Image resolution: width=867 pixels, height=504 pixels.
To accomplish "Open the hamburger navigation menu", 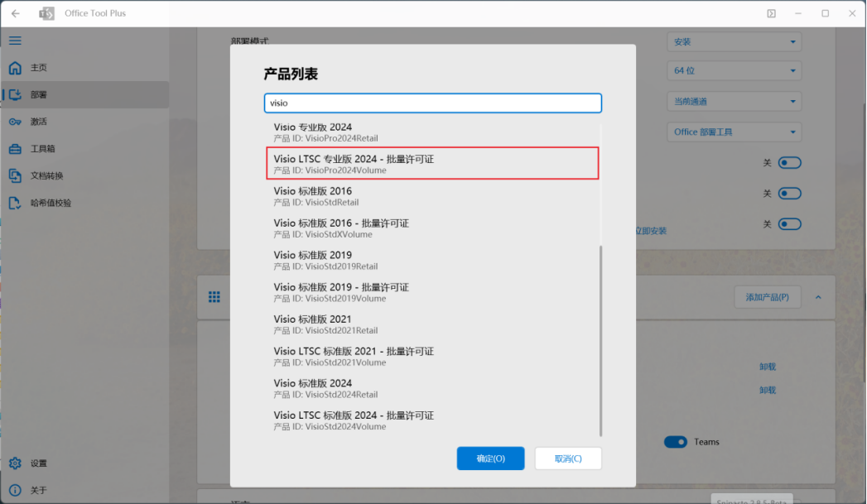I will (15, 41).
